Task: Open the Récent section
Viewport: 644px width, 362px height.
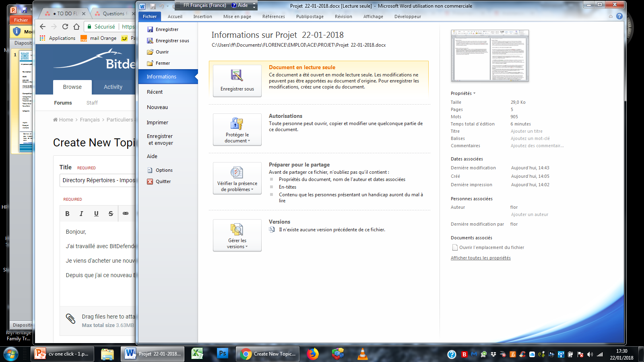Action: click(x=155, y=92)
